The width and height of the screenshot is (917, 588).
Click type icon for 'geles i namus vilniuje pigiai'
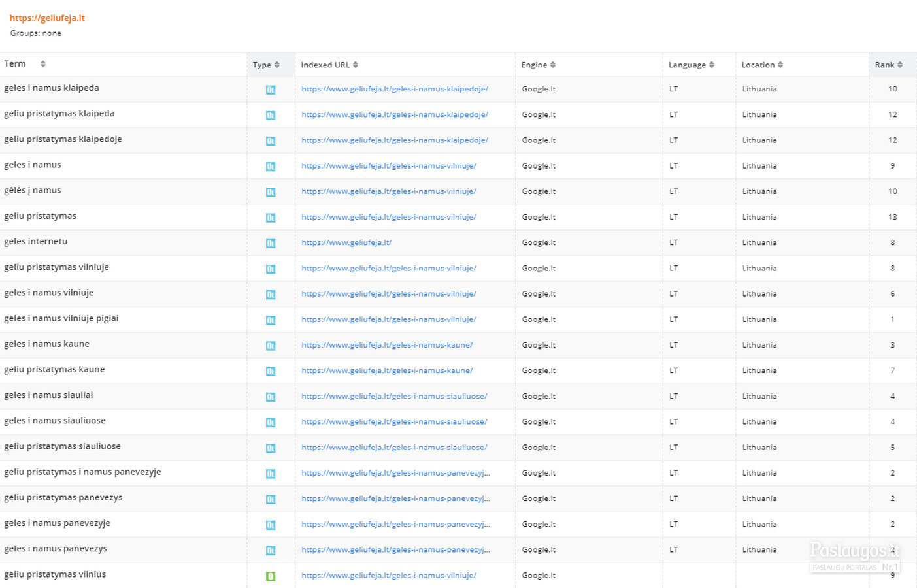coord(271,320)
